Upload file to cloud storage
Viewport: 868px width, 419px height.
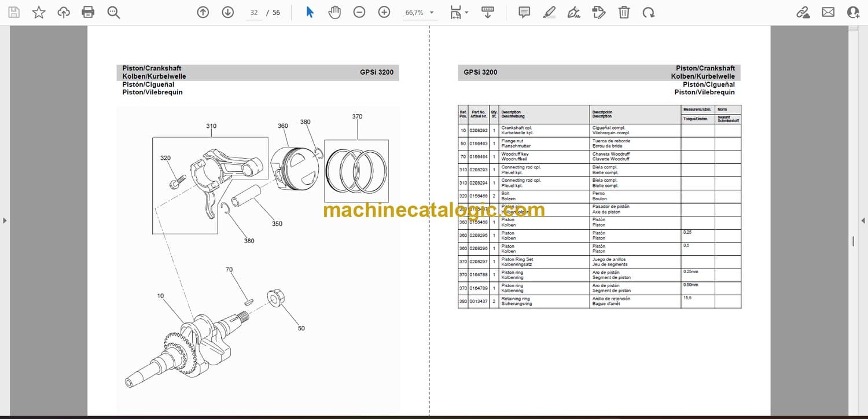click(x=64, y=12)
